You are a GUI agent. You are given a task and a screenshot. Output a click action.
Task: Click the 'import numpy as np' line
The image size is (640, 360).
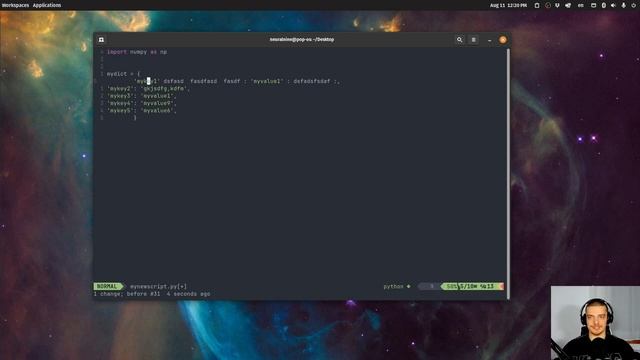137,52
